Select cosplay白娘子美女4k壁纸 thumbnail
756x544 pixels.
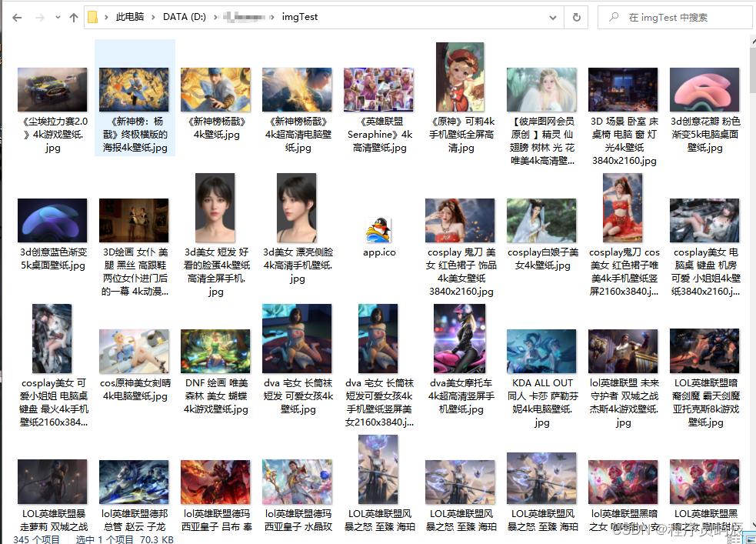(541, 220)
